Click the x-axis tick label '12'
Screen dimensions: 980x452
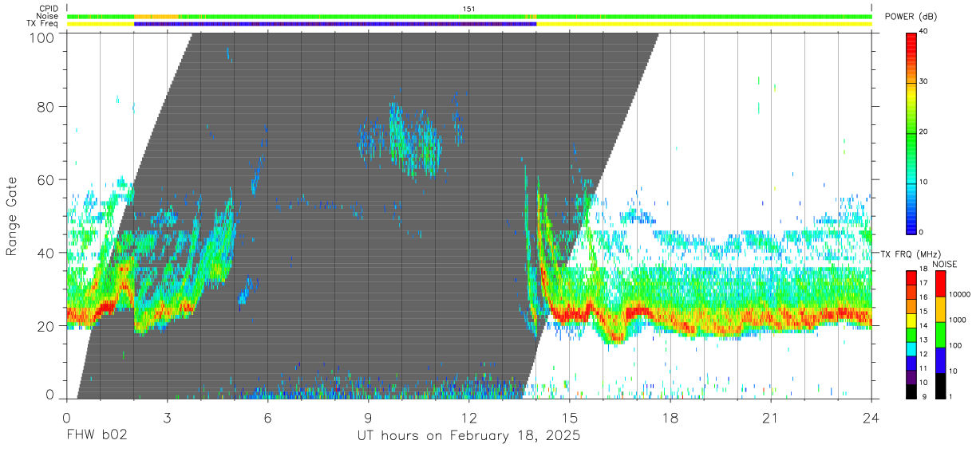[x=468, y=417]
